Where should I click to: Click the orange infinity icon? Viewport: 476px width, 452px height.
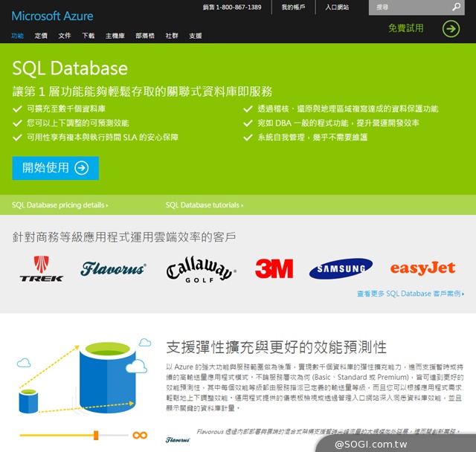click(140, 436)
